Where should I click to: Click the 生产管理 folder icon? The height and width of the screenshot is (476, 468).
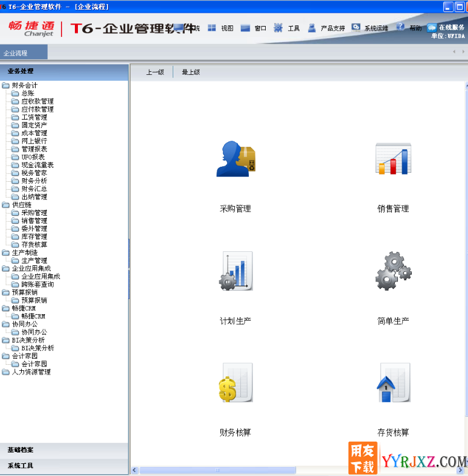coord(15,260)
